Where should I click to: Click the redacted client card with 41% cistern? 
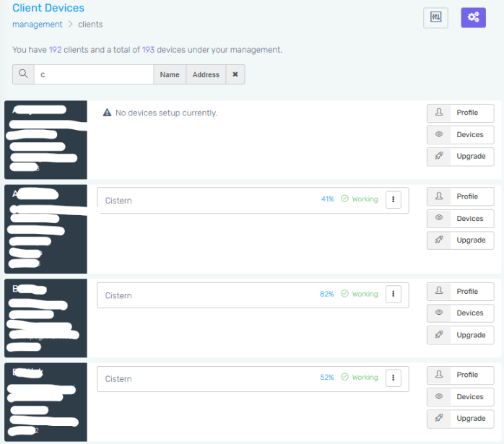[45, 229]
